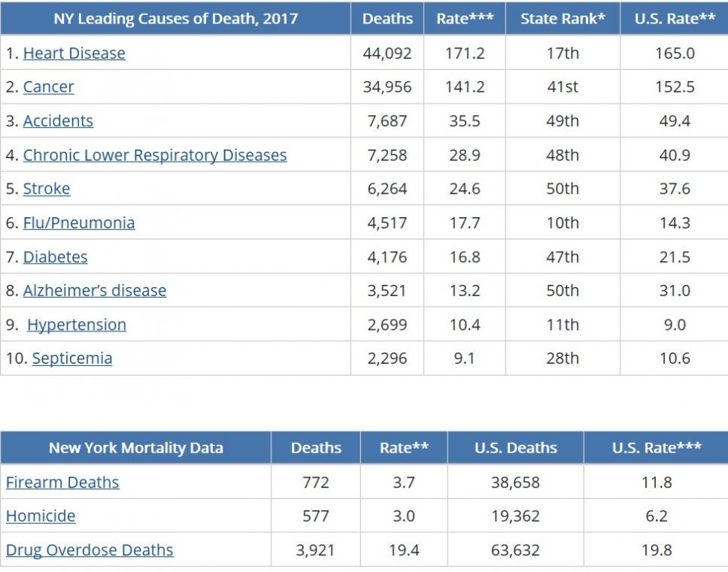Open Chronic Lower Respiratory Diseases link
Screen dimensions: 728x572
tap(154, 156)
